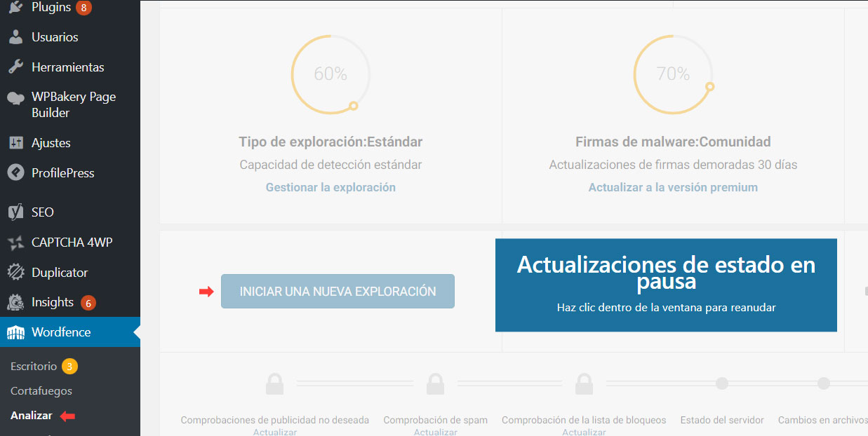868x436 pixels.
Task: Open the Cortafuegos submenu item
Action: pyautogui.click(x=41, y=391)
